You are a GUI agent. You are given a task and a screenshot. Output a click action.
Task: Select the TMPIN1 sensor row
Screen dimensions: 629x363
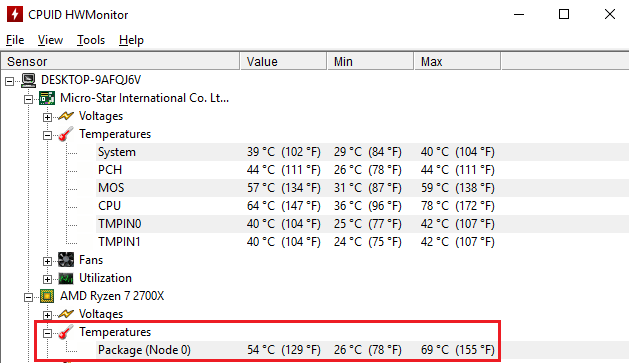click(x=363, y=242)
